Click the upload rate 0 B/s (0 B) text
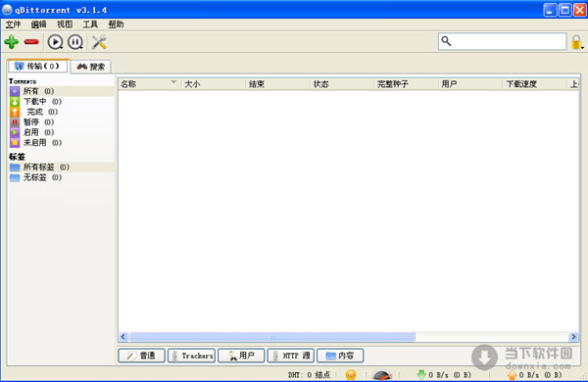This screenshot has width=588, height=382. tap(540, 375)
